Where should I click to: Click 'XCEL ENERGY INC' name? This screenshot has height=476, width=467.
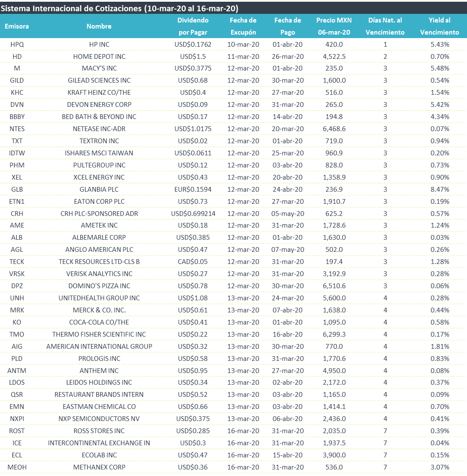point(99,177)
